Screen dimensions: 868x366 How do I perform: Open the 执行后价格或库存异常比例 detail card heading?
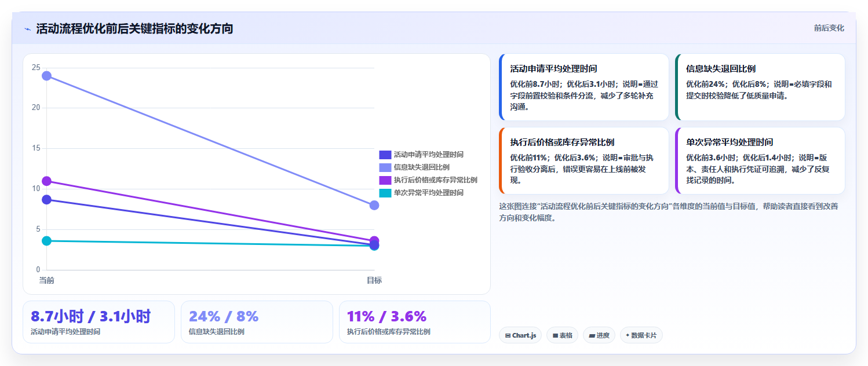tap(562, 142)
